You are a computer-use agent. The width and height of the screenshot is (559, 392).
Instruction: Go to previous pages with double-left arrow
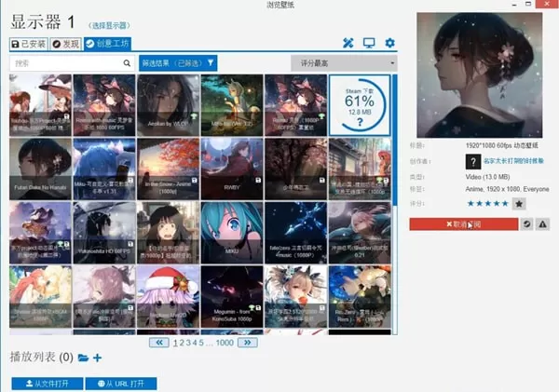(159, 343)
